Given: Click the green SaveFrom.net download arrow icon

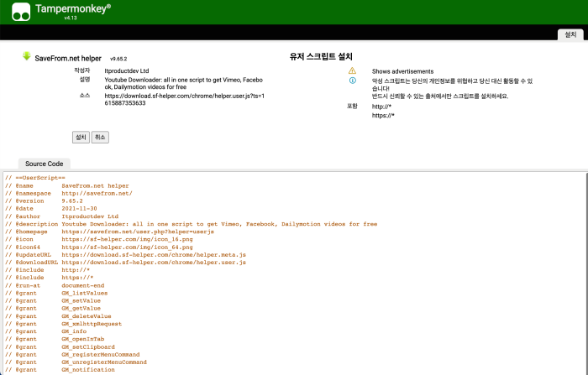Looking at the screenshot, I should 26,56.
